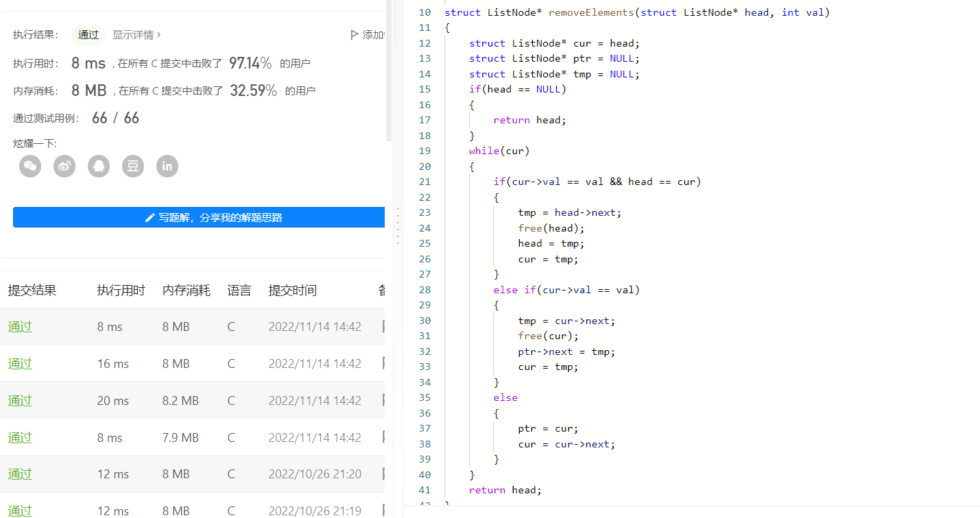Share result via LinkedIn icon
This screenshot has height=518, width=980.
coord(167,166)
